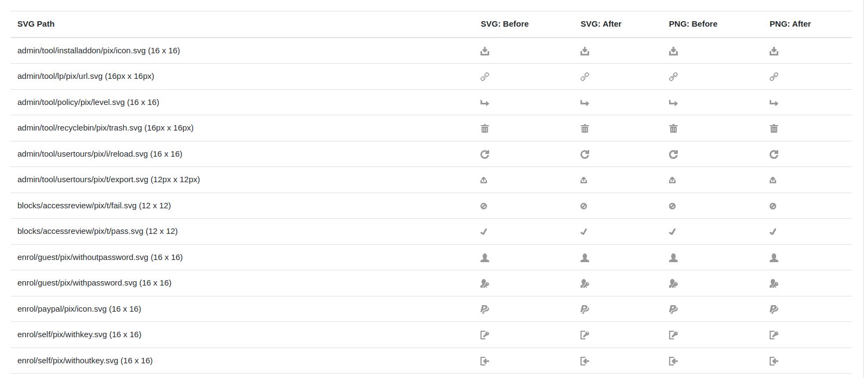Click the fail icon under PNG: Before

pos(672,206)
